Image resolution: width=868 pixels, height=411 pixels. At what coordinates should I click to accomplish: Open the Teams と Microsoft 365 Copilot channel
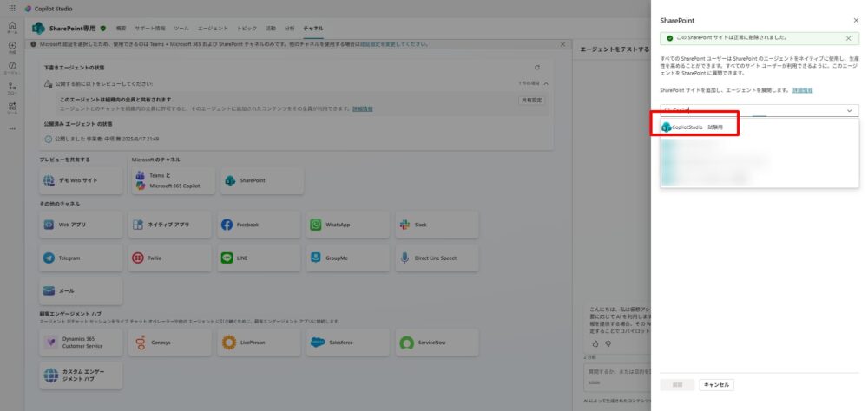(171, 180)
